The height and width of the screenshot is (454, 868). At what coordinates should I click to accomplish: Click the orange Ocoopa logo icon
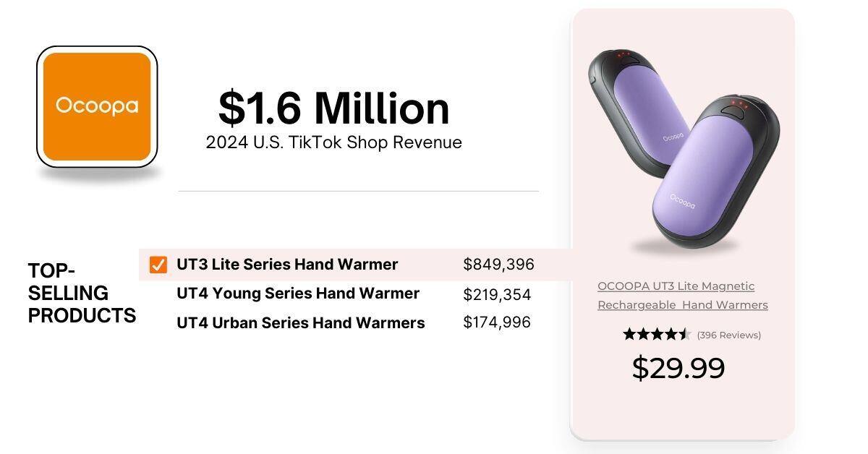[x=97, y=106]
